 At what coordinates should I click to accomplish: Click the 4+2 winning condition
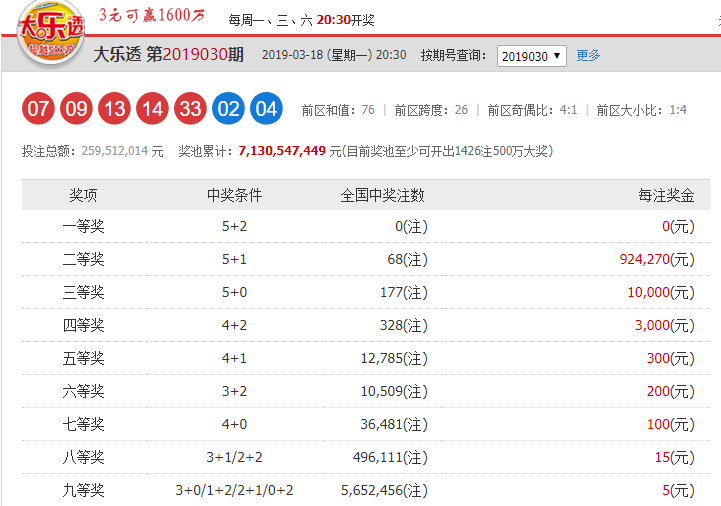[235, 325]
